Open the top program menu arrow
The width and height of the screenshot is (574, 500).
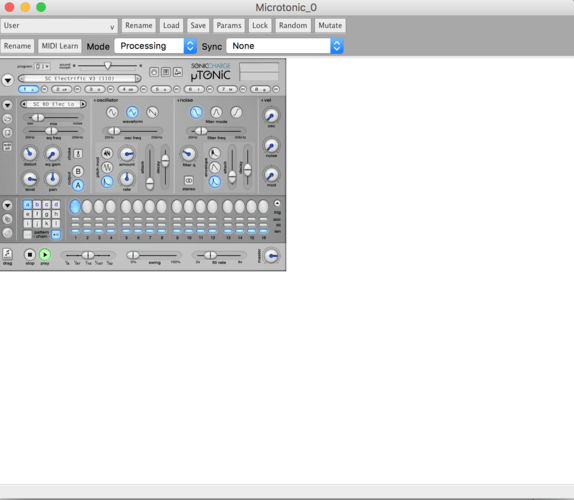8,80
